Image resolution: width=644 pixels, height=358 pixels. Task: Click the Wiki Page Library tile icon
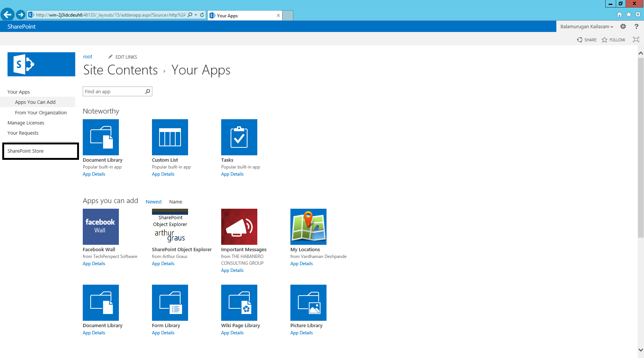click(x=239, y=303)
